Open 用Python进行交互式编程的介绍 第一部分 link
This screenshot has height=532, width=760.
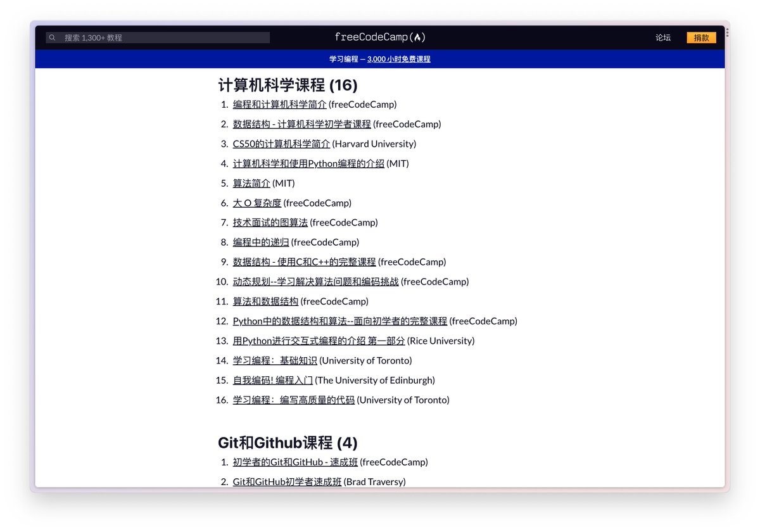[x=319, y=341]
